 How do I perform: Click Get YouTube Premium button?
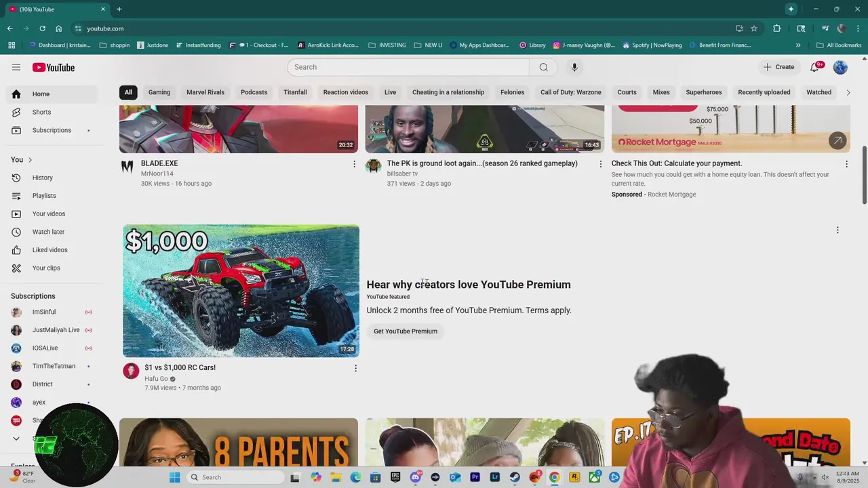click(406, 331)
